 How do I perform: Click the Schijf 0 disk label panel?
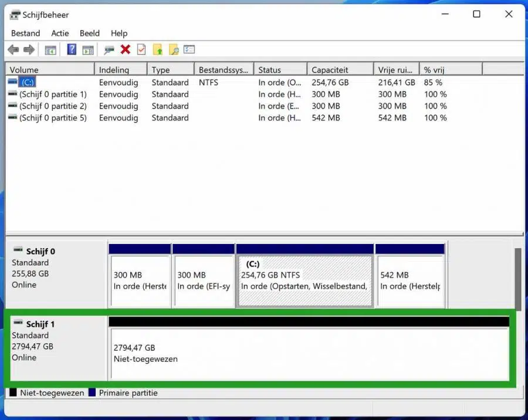click(x=56, y=275)
